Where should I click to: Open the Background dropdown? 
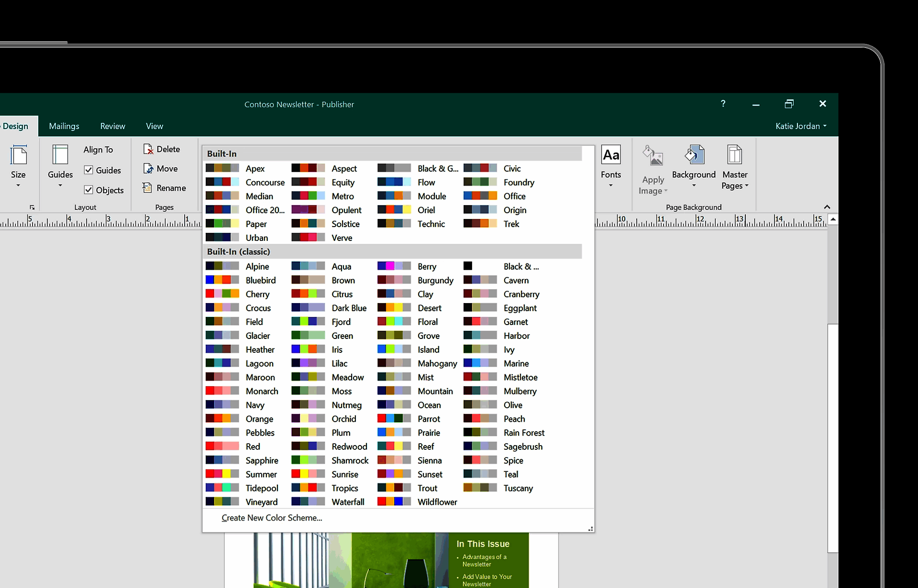pos(694,168)
